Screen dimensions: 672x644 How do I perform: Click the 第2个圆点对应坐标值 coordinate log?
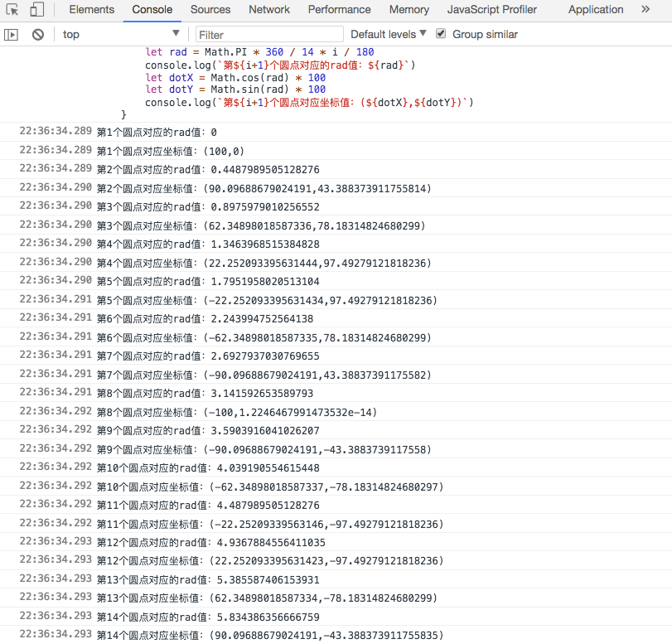pos(264,189)
